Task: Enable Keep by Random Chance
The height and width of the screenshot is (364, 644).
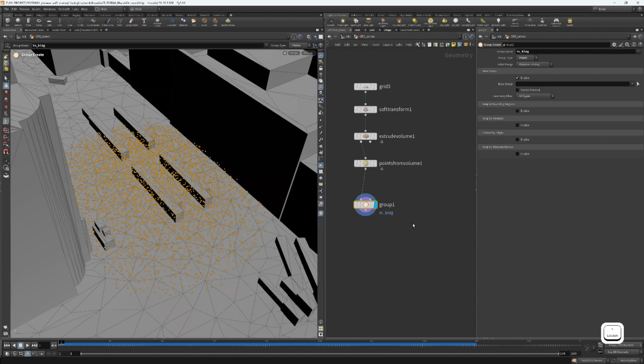Action: tap(517, 154)
